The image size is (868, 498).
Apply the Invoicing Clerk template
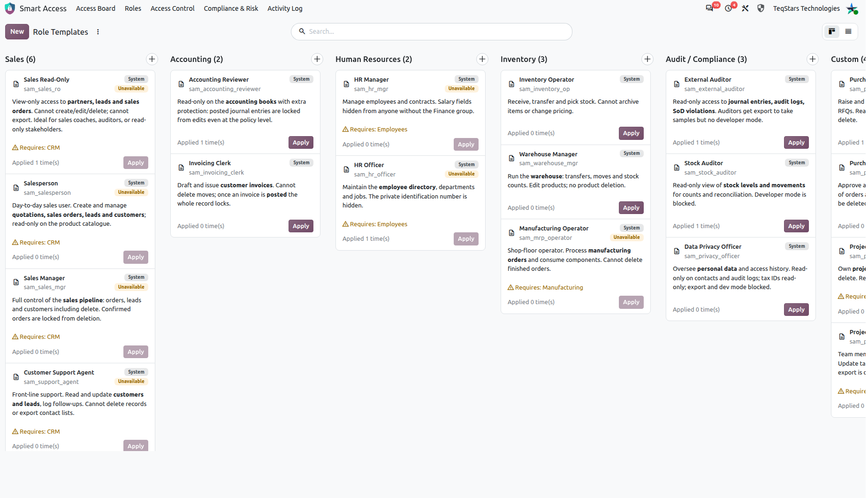(x=301, y=226)
